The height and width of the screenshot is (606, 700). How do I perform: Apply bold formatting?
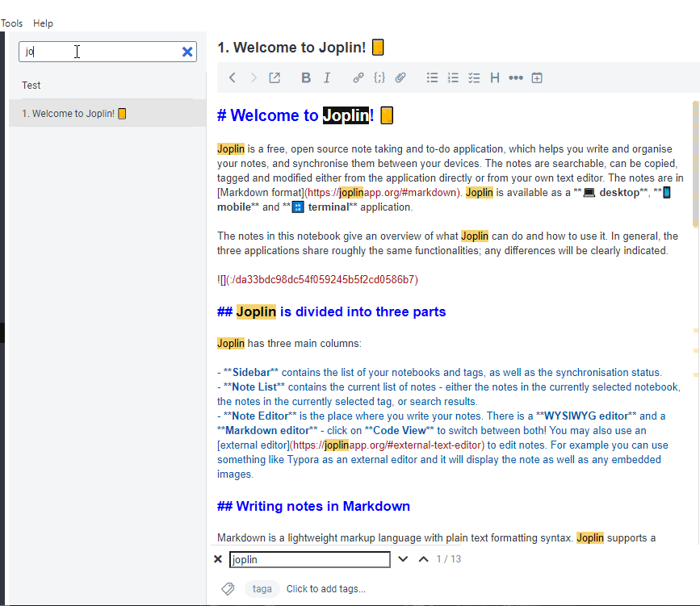pyautogui.click(x=306, y=77)
